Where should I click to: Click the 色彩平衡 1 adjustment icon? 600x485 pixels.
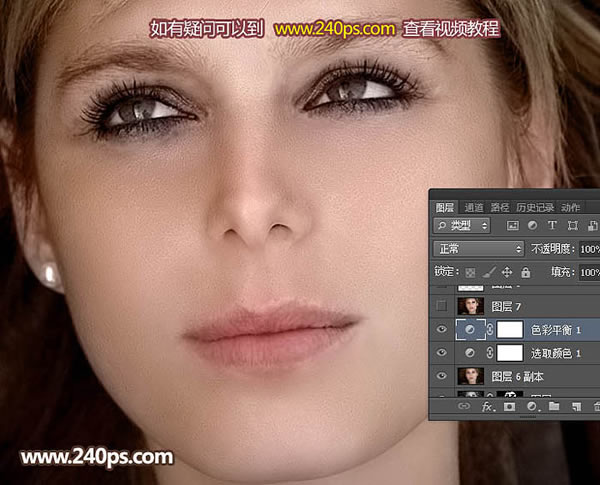point(470,330)
